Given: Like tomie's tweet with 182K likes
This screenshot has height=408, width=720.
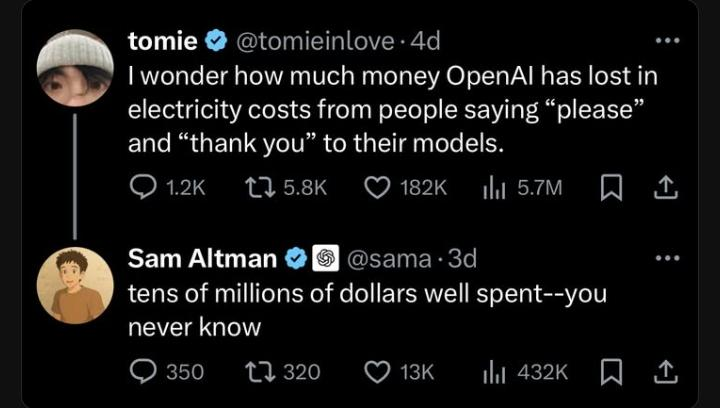Looking at the screenshot, I should [379, 187].
